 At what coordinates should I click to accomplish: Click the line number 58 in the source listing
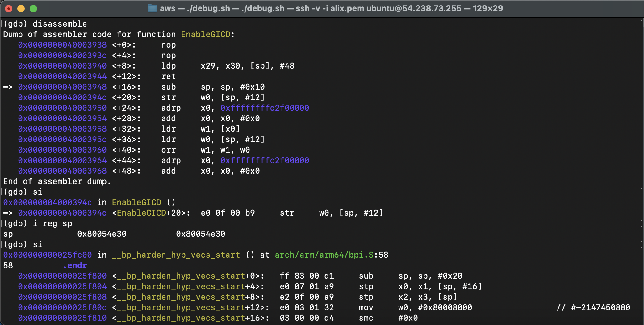8,265
